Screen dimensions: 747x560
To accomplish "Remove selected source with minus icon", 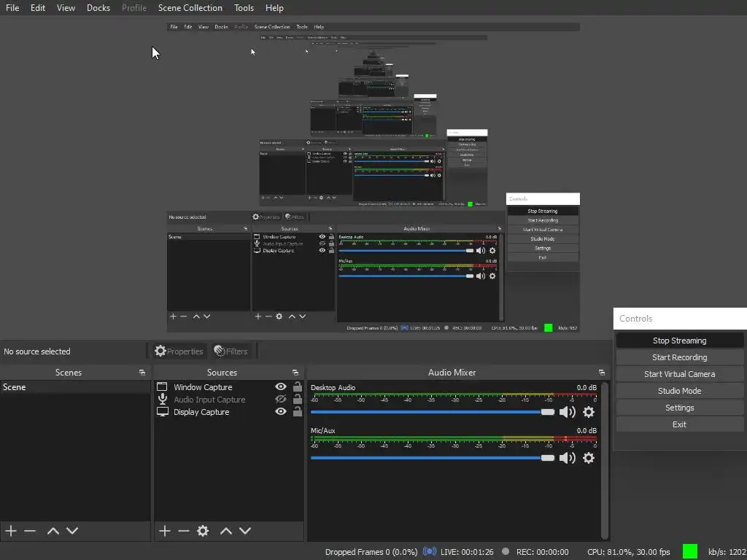I will (184, 531).
